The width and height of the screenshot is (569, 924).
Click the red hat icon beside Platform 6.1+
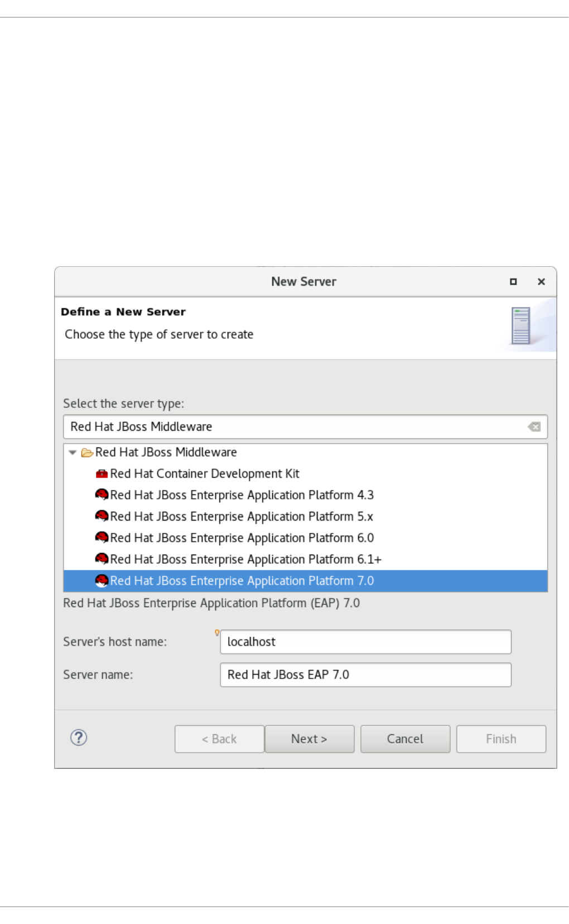pos(102,559)
